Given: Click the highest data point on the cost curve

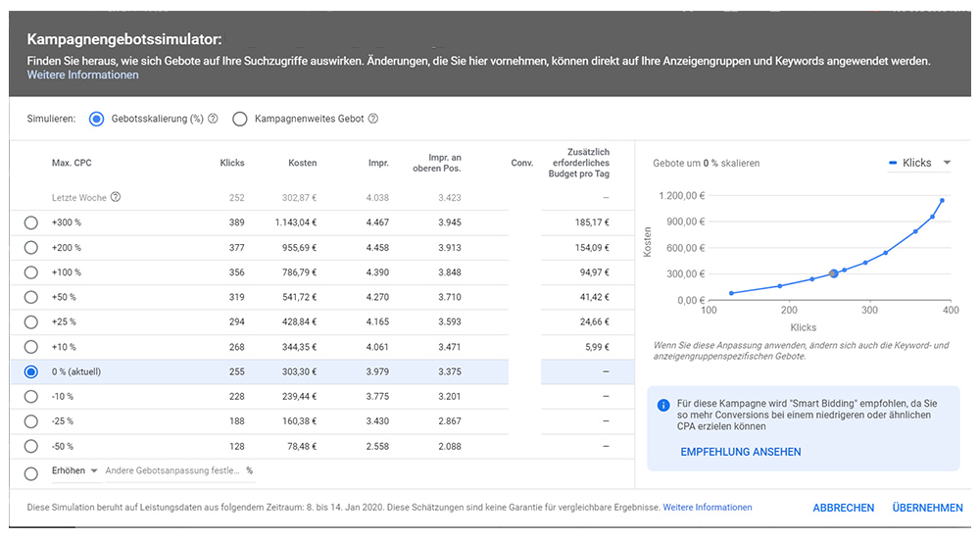Looking at the screenshot, I should tap(942, 200).
